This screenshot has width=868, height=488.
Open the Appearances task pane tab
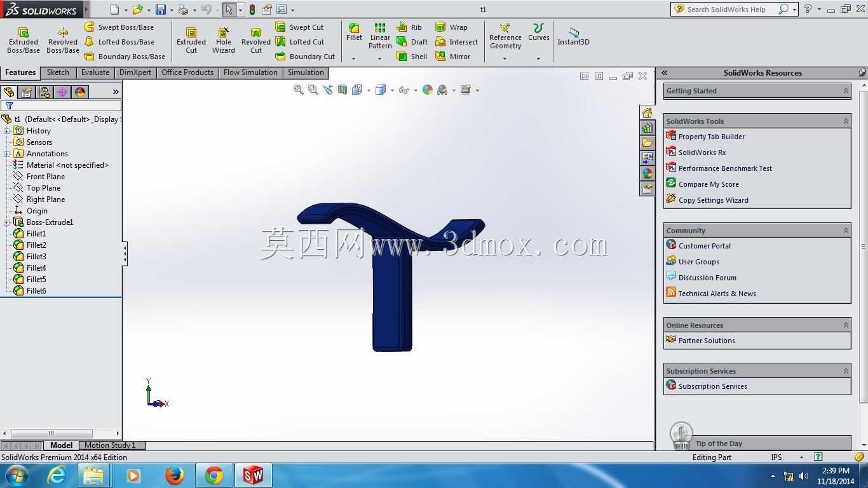647,173
